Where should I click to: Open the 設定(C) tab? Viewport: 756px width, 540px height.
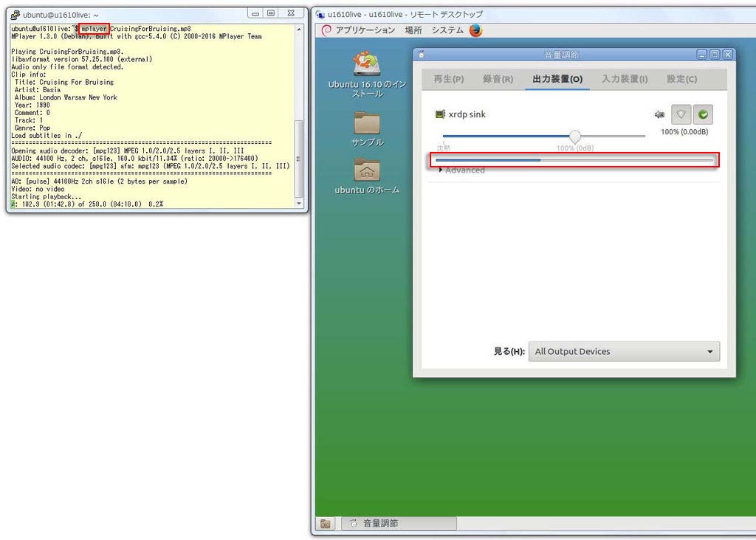tap(681, 79)
